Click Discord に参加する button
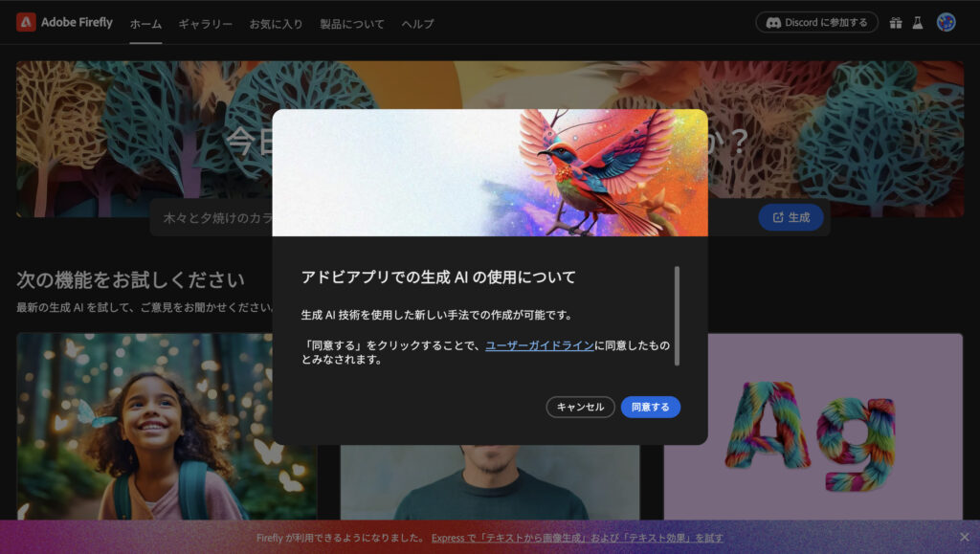This screenshot has height=554, width=980. pos(817,22)
